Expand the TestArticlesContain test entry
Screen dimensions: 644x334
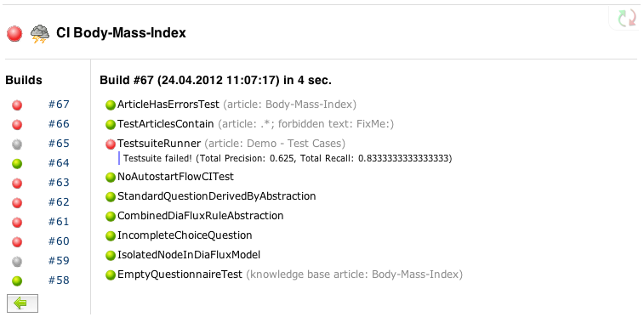tap(166, 124)
